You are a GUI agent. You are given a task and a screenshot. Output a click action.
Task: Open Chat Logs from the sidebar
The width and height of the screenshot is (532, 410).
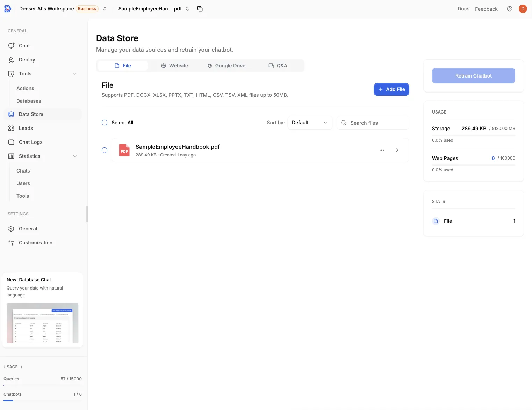click(11, 142)
